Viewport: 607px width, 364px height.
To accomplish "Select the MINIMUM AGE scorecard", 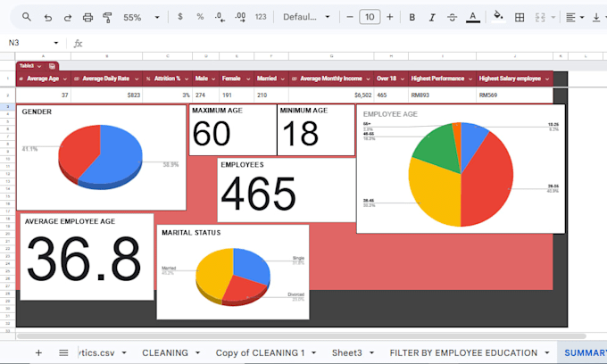I will click(x=316, y=130).
